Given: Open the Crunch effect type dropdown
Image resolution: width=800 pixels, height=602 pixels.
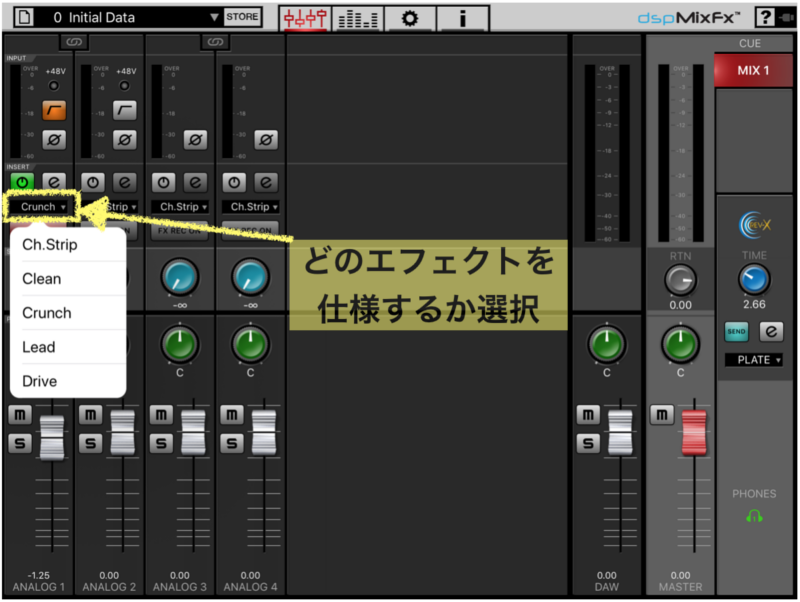Looking at the screenshot, I should point(39,207).
